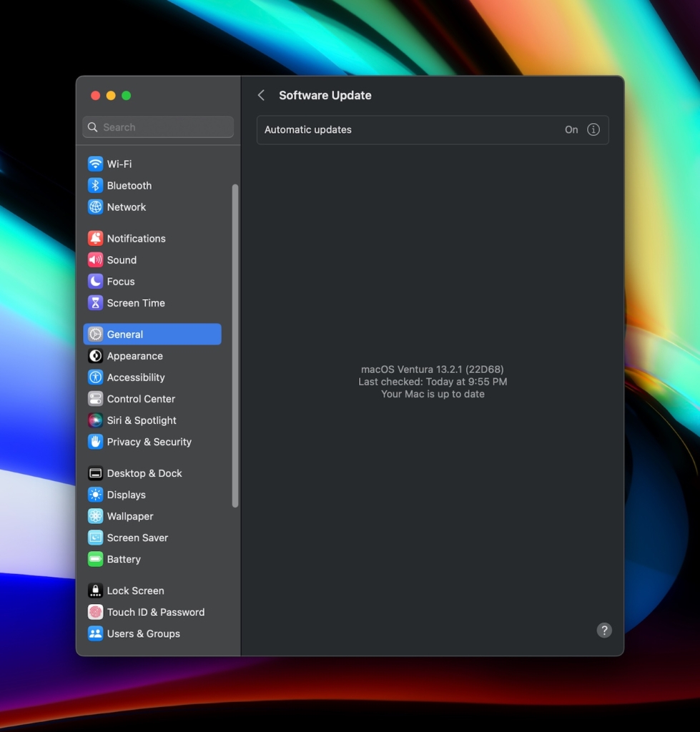Open the Displays sun icon

click(x=95, y=495)
